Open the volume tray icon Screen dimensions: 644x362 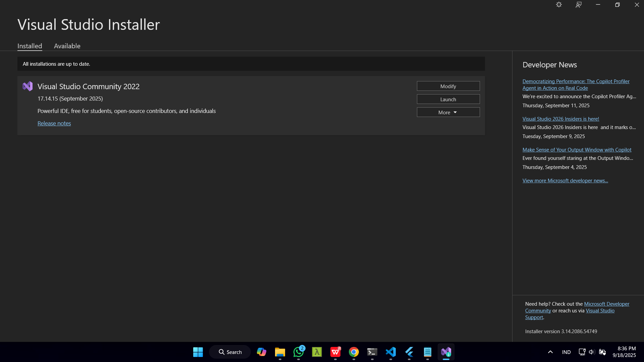point(592,352)
